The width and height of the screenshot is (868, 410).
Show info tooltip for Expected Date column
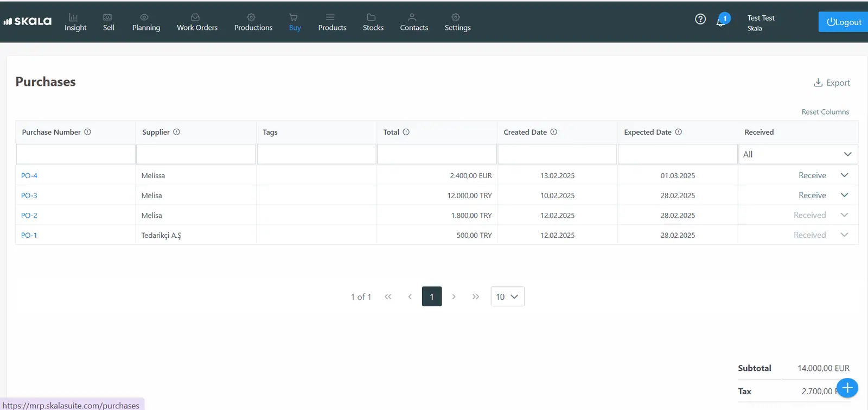pos(679,132)
